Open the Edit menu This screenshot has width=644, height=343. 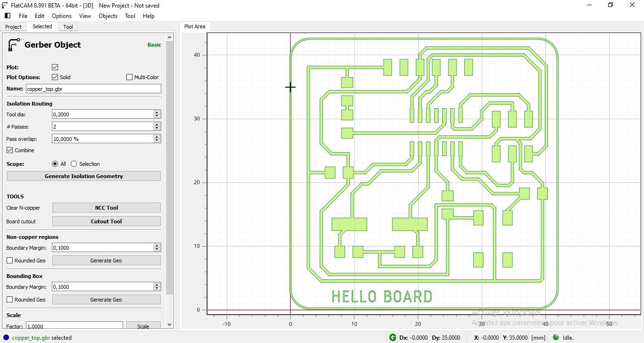coord(40,16)
